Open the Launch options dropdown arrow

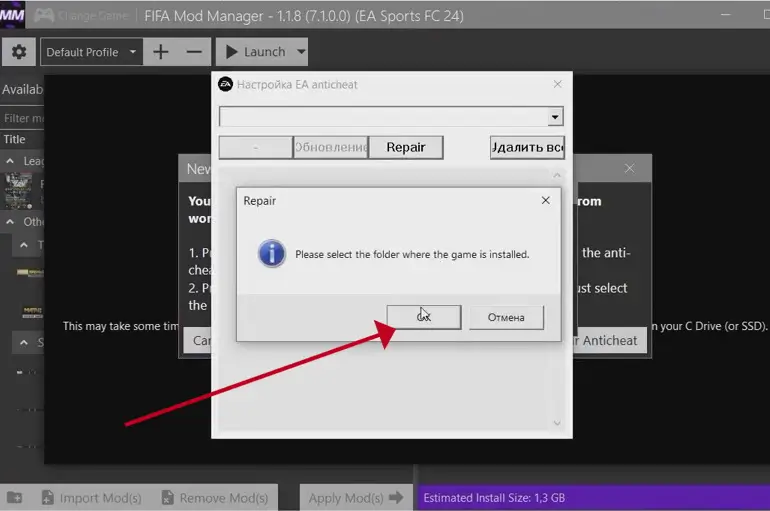[x=301, y=52]
